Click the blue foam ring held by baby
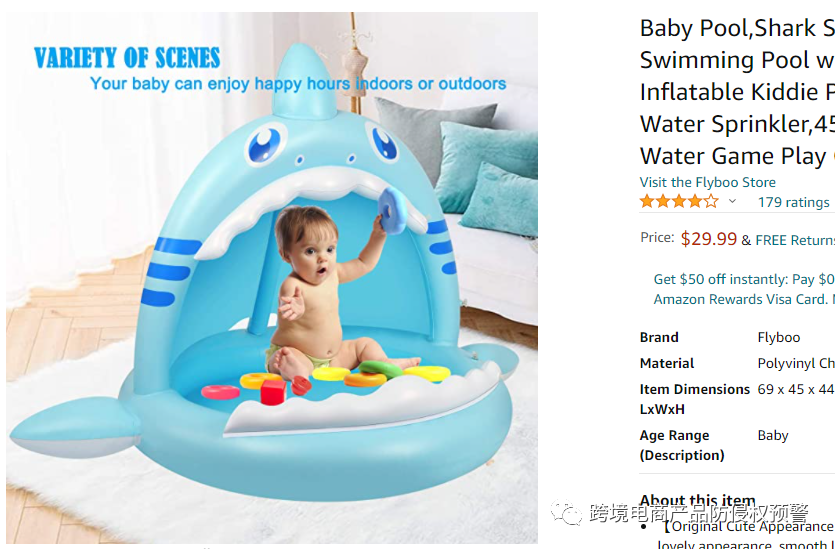Viewport: 835px width, 549px height. 393,210
